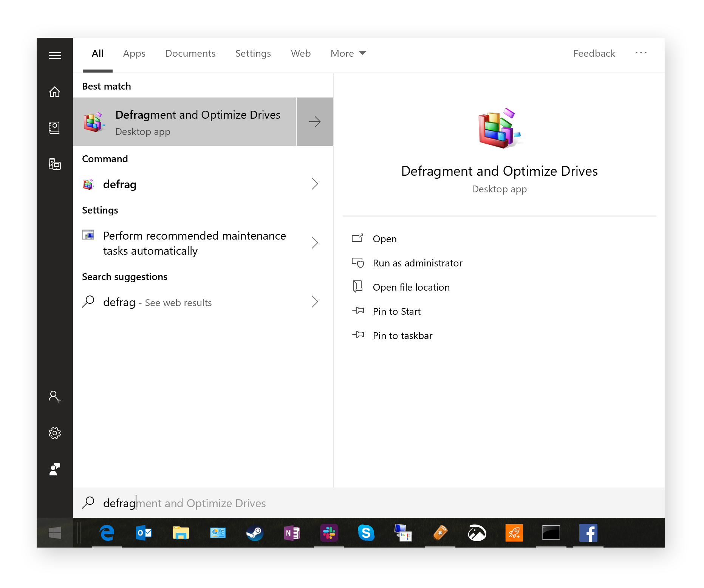Choose Run as administrator
This screenshot has width=704, height=588.
[418, 263]
